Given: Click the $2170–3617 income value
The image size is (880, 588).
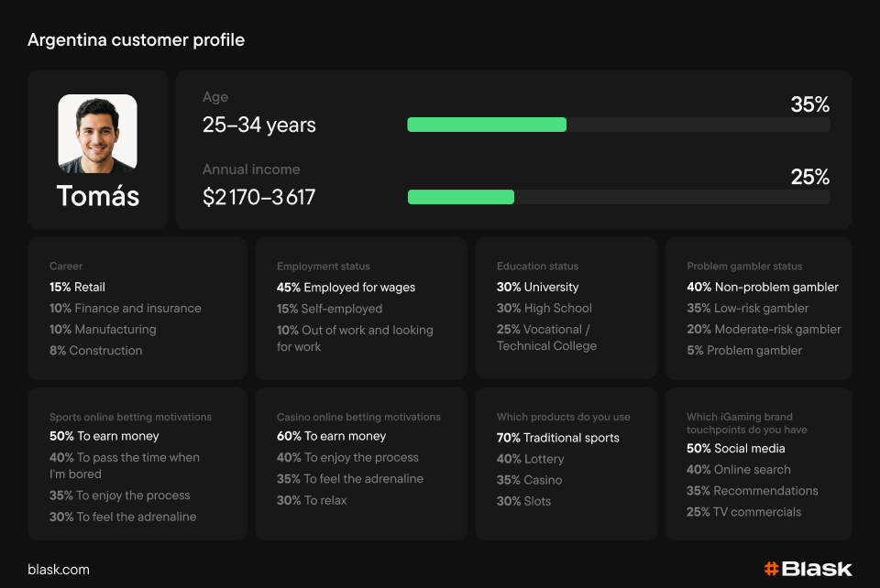Looking at the screenshot, I should point(258,197).
